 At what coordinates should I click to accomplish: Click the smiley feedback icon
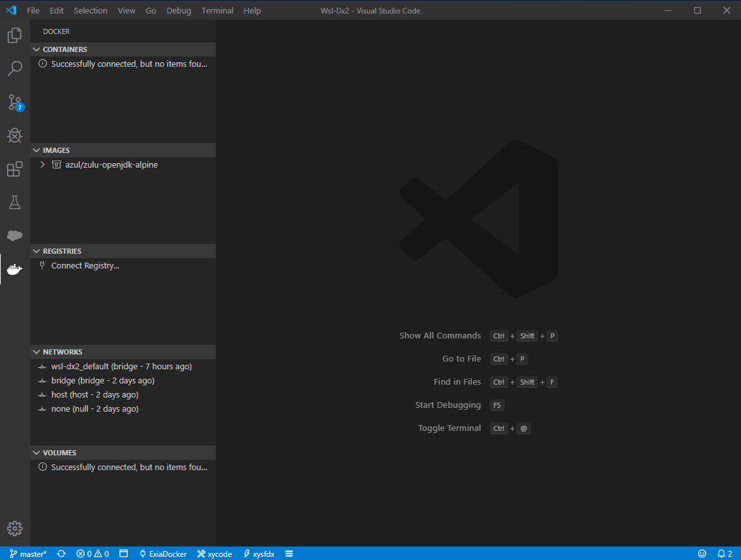[x=702, y=554]
